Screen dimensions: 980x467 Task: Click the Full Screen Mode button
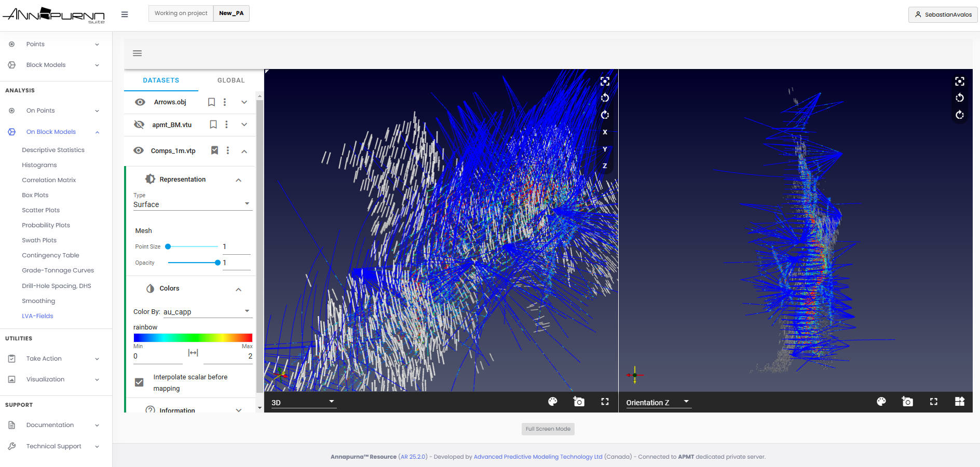(548, 429)
